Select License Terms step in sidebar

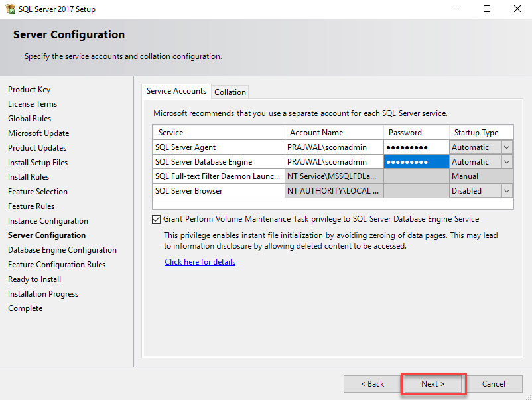[x=33, y=104]
